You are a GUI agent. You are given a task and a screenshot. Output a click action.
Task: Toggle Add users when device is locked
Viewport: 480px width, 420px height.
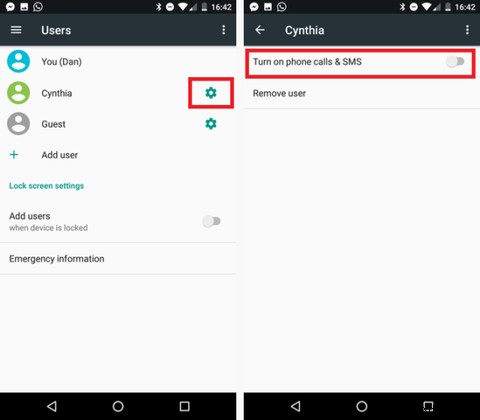tap(212, 221)
